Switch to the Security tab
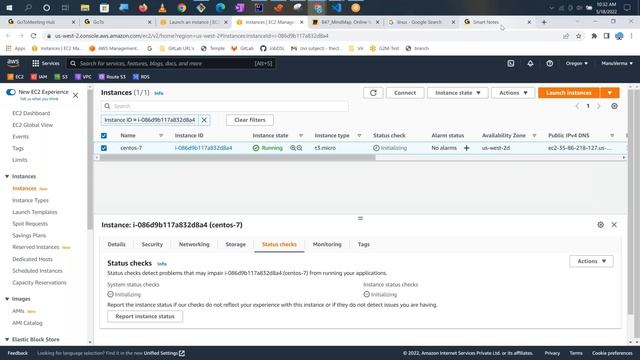 pyautogui.click(x=152, y=244)
